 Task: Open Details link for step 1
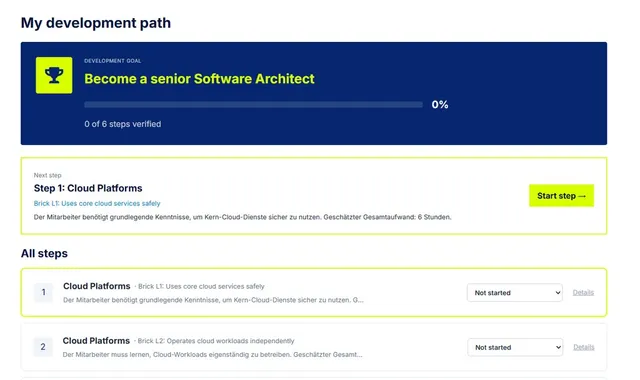(583, 293)
